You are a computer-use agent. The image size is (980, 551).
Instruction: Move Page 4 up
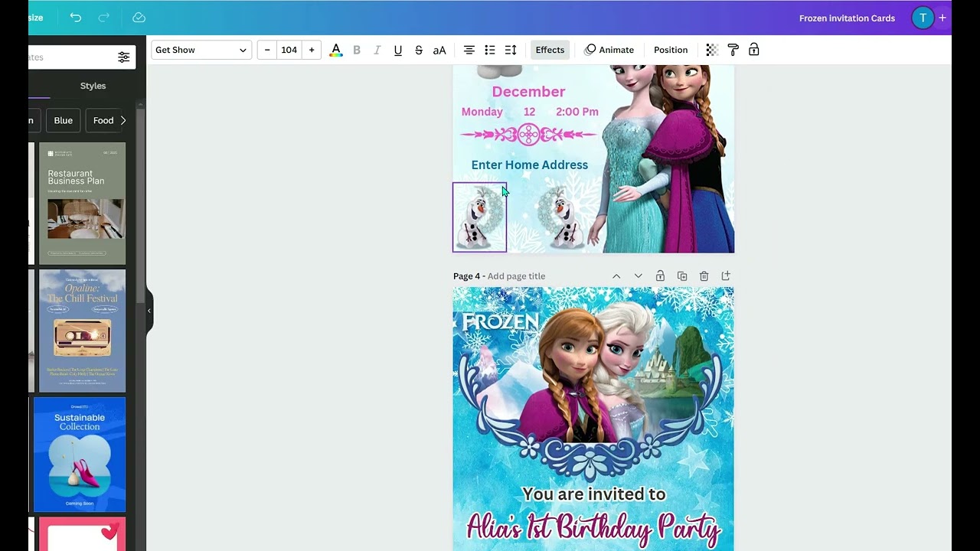616,276
